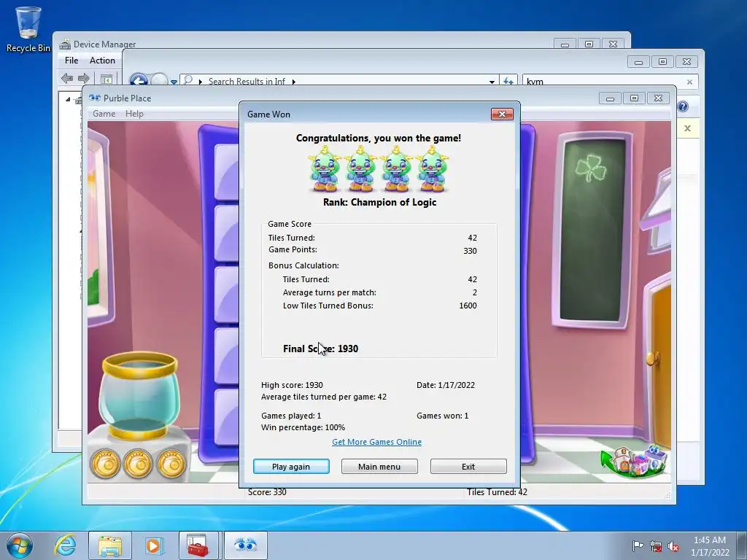
Task: Click the first gold coin in Purble Place
Action: (105, 463)
